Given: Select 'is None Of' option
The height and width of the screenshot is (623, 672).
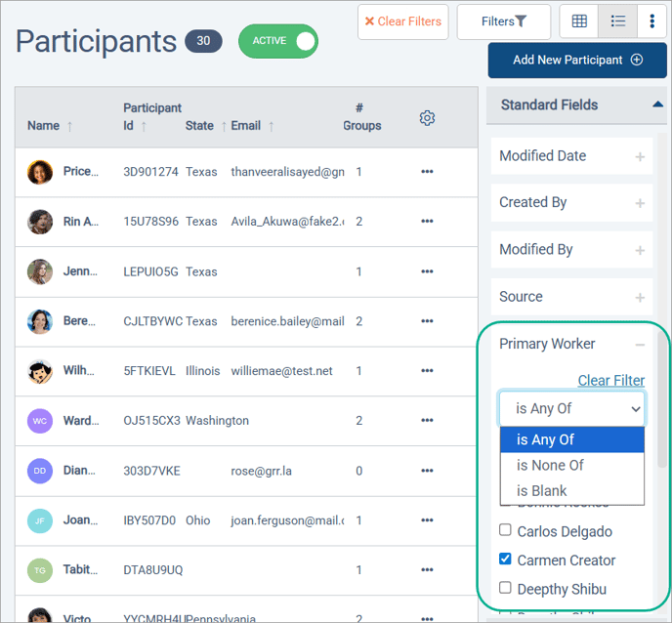Looking at the screenshot, I should 550,466.
